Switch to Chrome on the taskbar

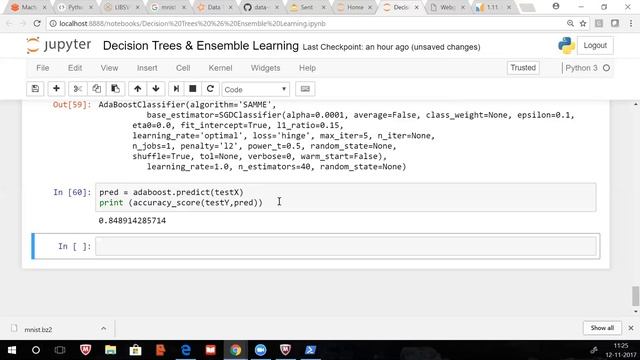pyautogui.click(x=236, y=350)
